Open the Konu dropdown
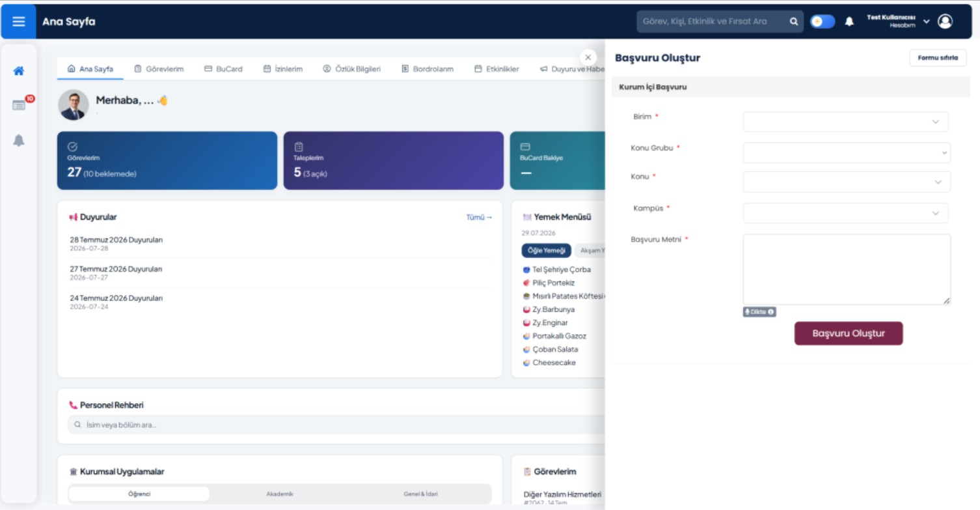Image resolution: width=980 pixels, height=510 pixels. point(847,182)
